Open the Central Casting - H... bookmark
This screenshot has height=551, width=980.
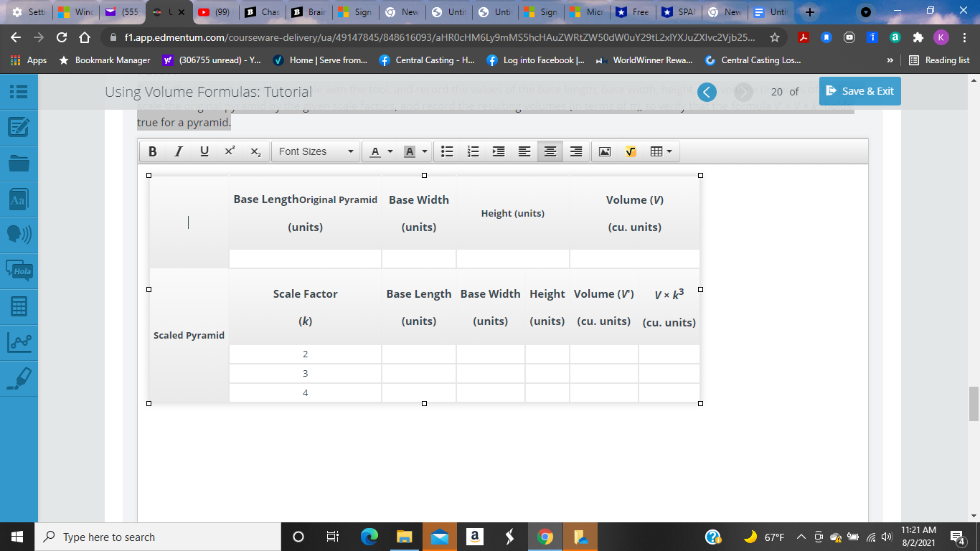tap(426, 60)
